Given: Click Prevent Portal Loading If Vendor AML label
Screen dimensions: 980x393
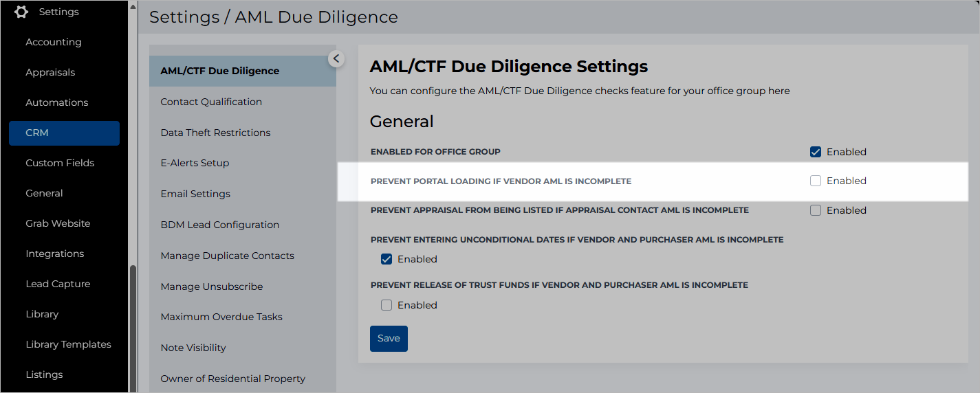Looking at the screenshot, I should [501, 181].
